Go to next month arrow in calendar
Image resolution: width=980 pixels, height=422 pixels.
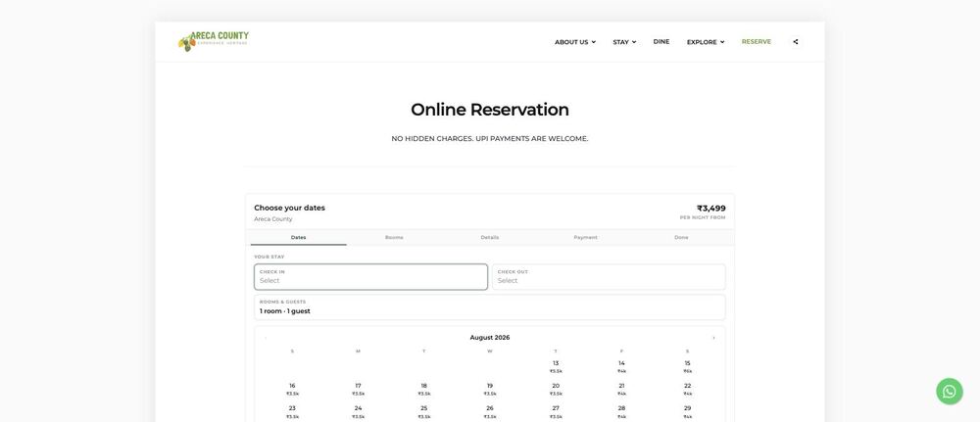[x=713, y=338]
